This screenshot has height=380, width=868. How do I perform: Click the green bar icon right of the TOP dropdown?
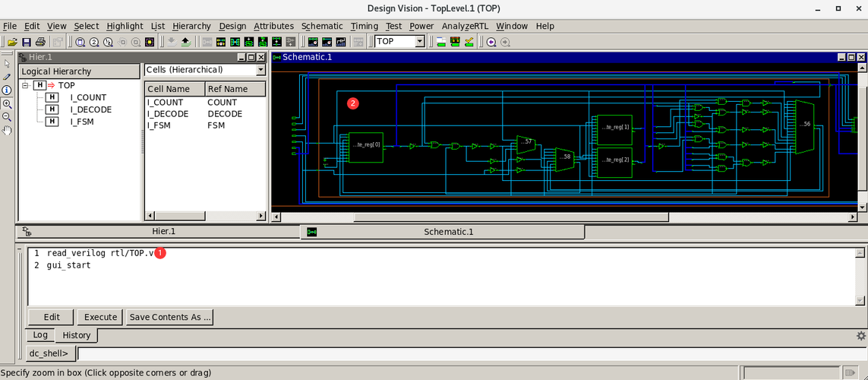coord(440,42)
